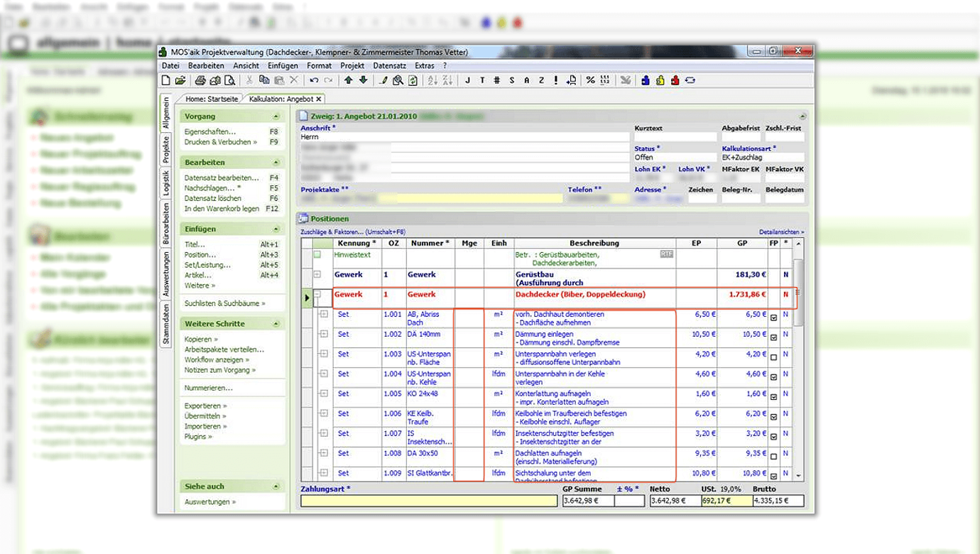This screenshot has height=554, width=980.
Task: Click the open folder toolbar icon
Action: (x=180, y=80)
